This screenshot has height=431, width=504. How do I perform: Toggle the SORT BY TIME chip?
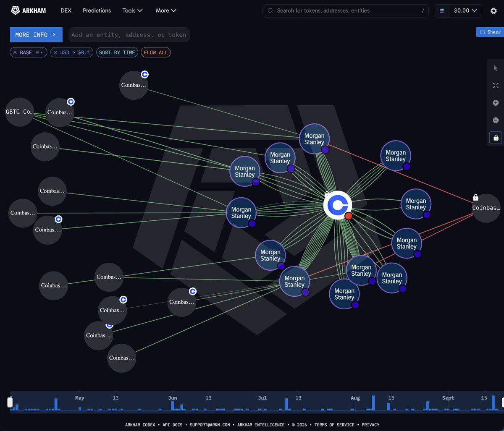(x=117, y=52)
